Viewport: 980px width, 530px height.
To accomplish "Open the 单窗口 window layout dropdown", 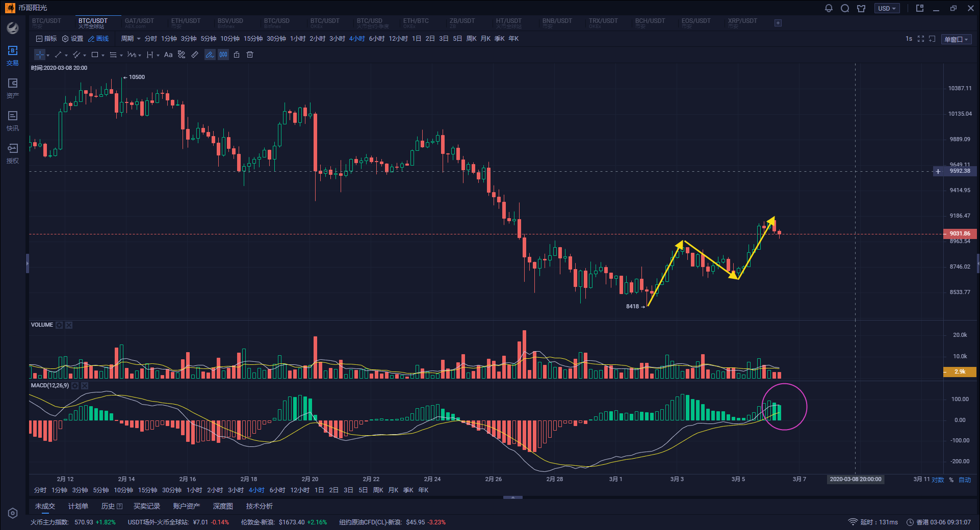I will pyautogui.click(x=956, y=39).
